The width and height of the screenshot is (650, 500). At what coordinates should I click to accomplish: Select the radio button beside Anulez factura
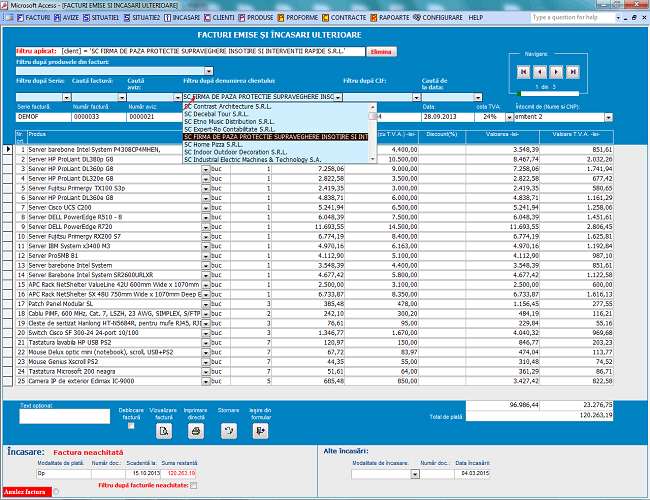click(56, 492)
